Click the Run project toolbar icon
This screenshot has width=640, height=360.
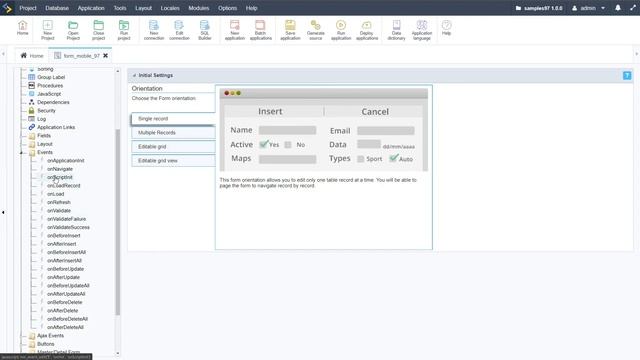[124, 30]
